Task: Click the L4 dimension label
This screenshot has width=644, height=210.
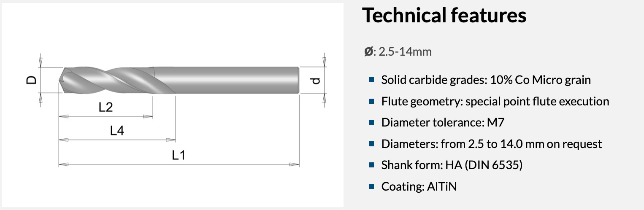Action: click(117, 131)
